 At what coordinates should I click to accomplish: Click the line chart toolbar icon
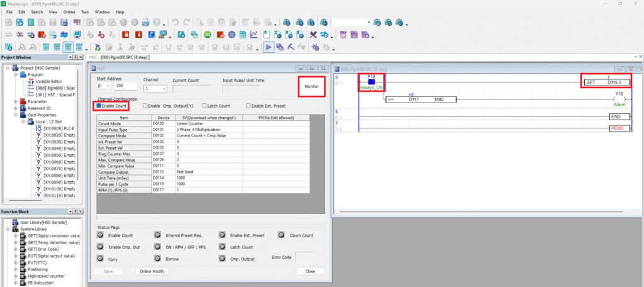pos(253,35)
